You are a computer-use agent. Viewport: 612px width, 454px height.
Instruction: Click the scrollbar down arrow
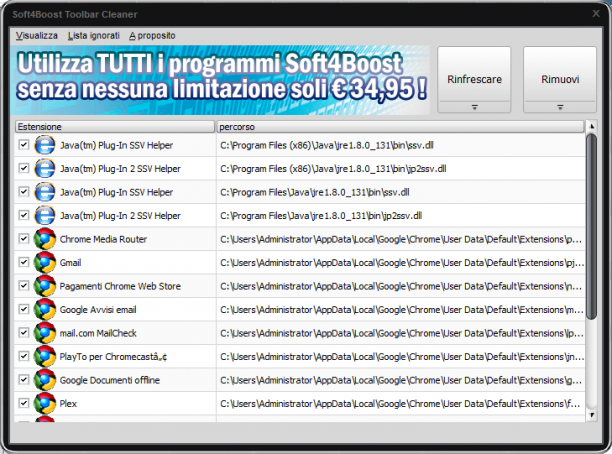(592, 415)
